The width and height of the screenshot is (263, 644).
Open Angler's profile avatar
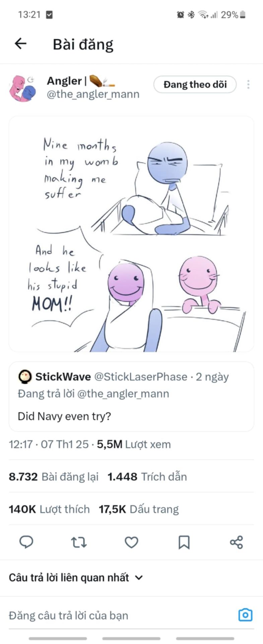click(x=22, y=88)
